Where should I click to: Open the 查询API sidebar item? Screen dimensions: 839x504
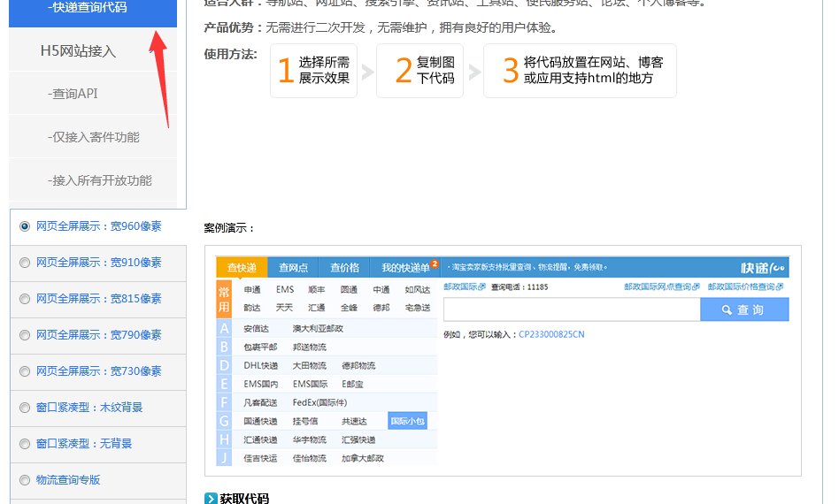[74, 94]
